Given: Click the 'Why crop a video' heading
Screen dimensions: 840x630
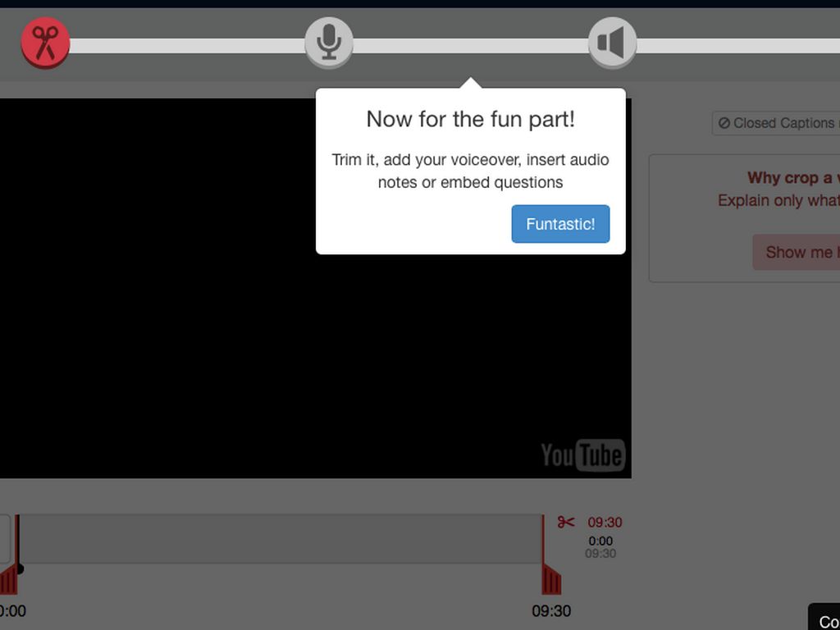Looking at the screenshot, I should pos(789,178).
